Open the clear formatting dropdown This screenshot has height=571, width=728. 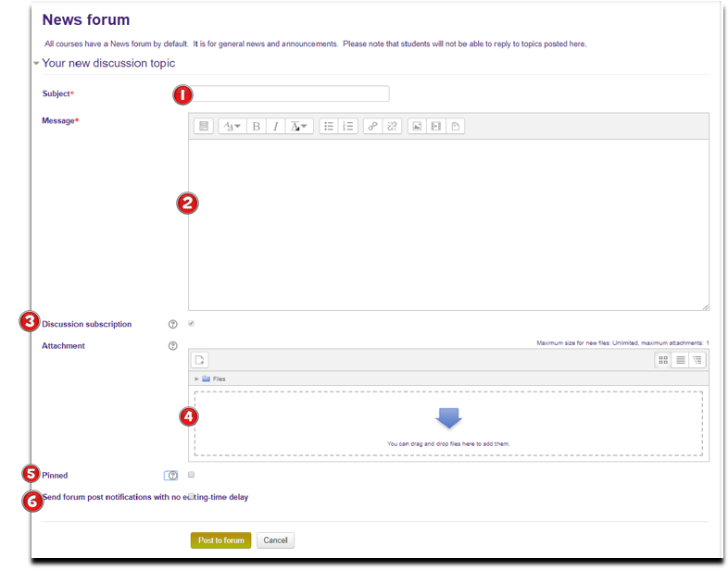(299, 126)
